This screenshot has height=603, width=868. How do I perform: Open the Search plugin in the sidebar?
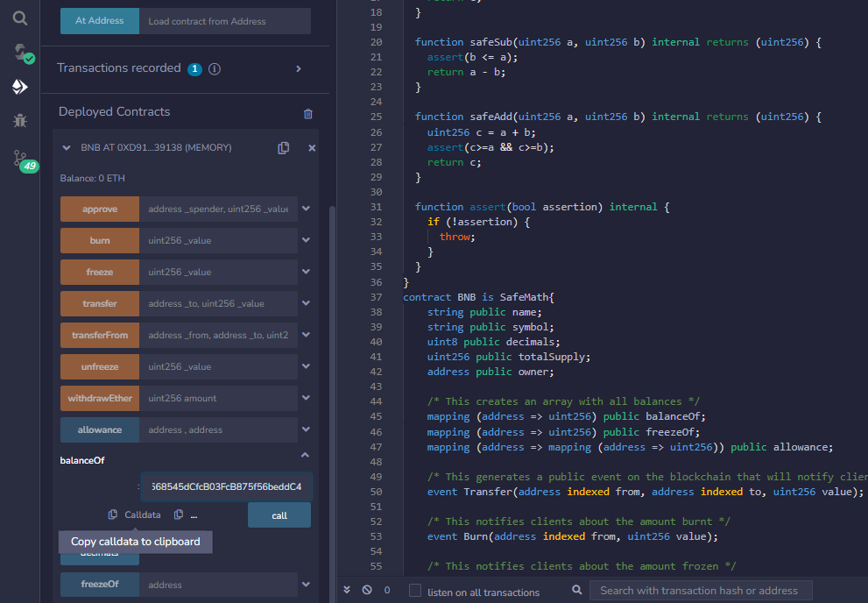point(20,18)
